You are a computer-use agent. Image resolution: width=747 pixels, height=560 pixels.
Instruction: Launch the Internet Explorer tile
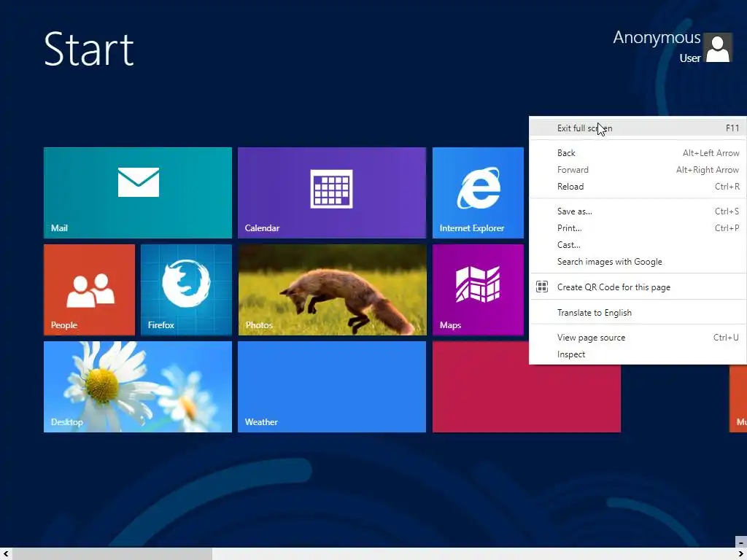(478, 192)
